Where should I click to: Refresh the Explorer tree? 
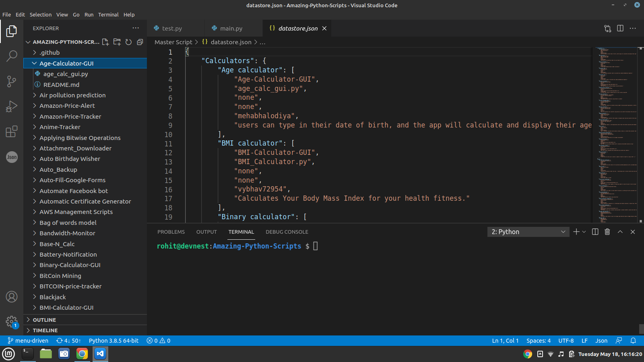(128, 42)
